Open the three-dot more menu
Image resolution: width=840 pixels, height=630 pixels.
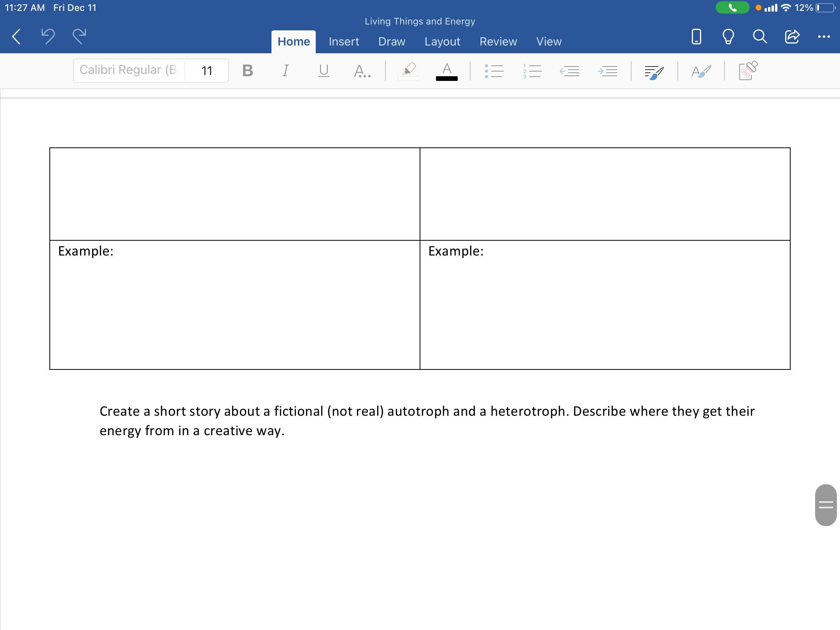click(824, 37)
